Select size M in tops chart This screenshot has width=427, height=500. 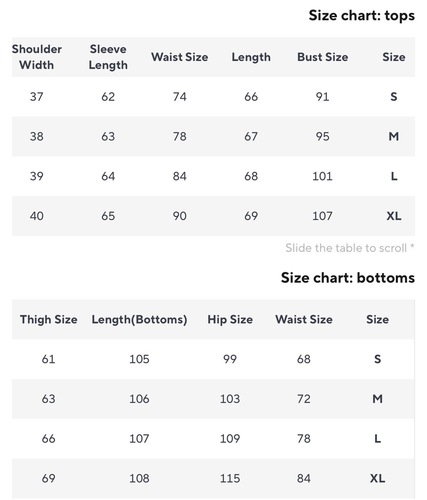[x=394, y=136]
